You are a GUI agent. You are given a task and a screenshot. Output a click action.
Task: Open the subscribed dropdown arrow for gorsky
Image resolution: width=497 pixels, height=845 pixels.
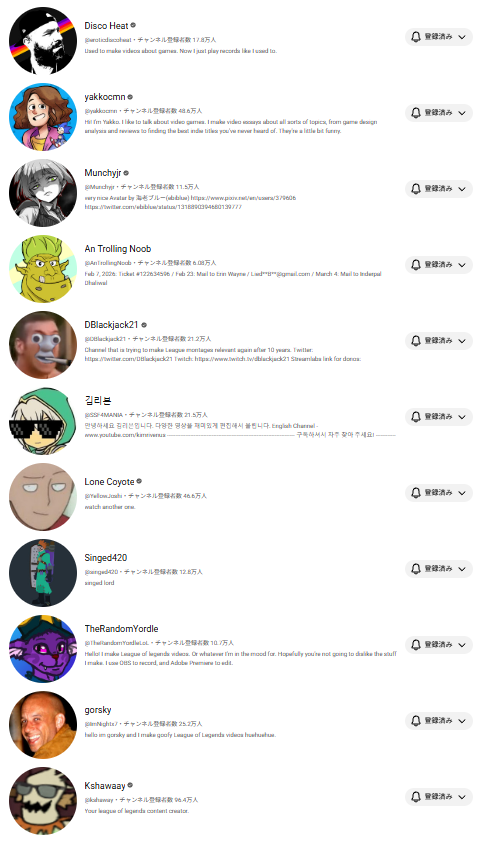coord(462,721)
